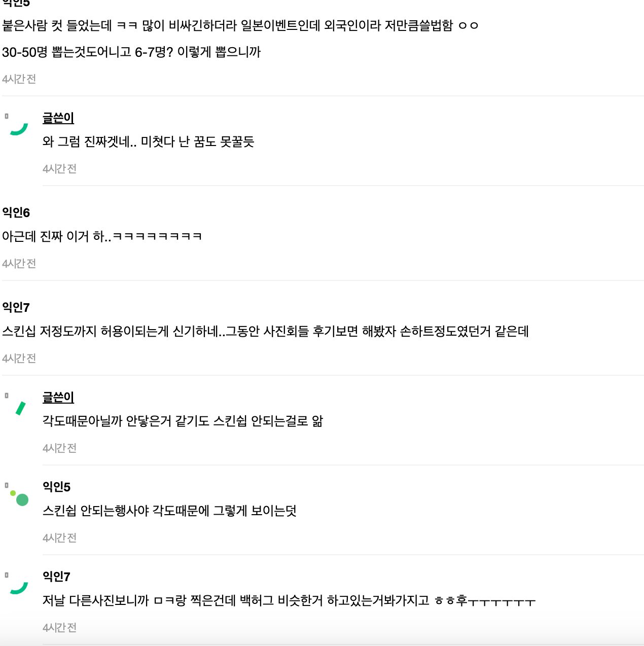Click the green arc avatar beside '저날 다른사진보니까' reply
644x646 pixels.
point(19,588)
